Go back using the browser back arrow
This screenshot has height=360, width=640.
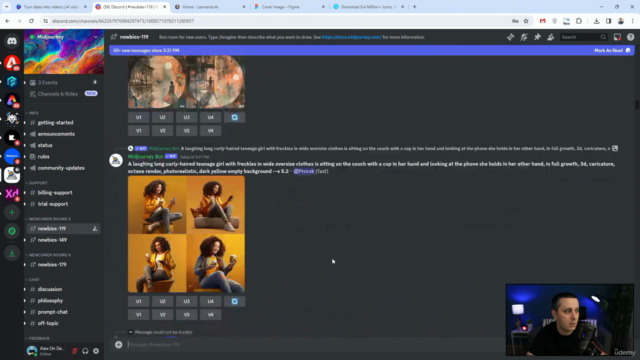pos(7,21)
